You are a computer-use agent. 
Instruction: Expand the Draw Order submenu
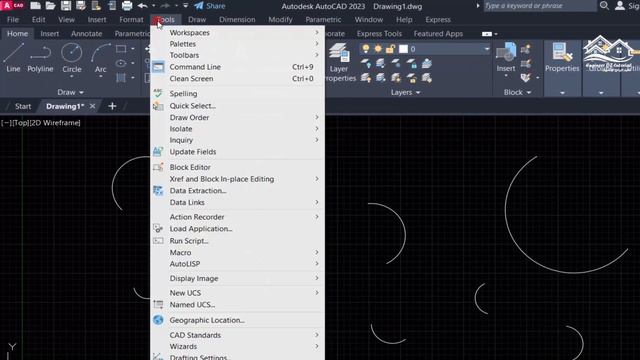point(238,118)
